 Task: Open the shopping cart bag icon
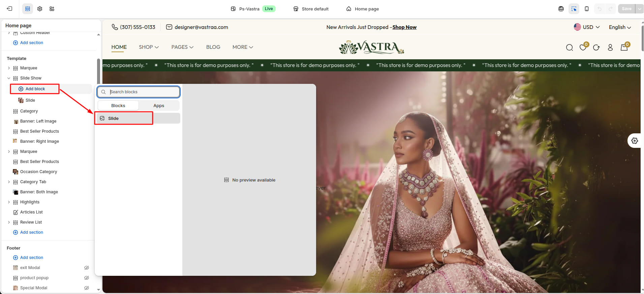coord(624,47)
